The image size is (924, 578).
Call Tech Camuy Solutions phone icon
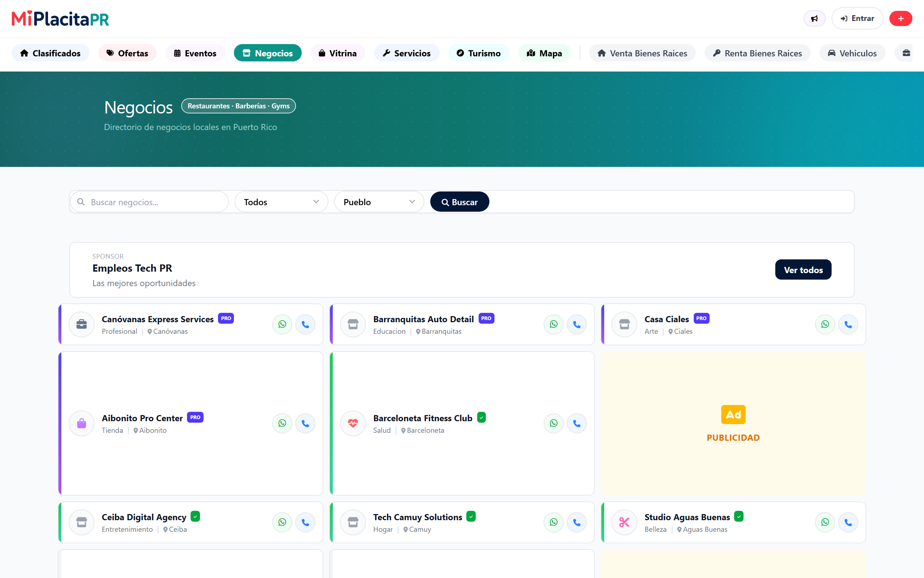[x=576, y=522]
